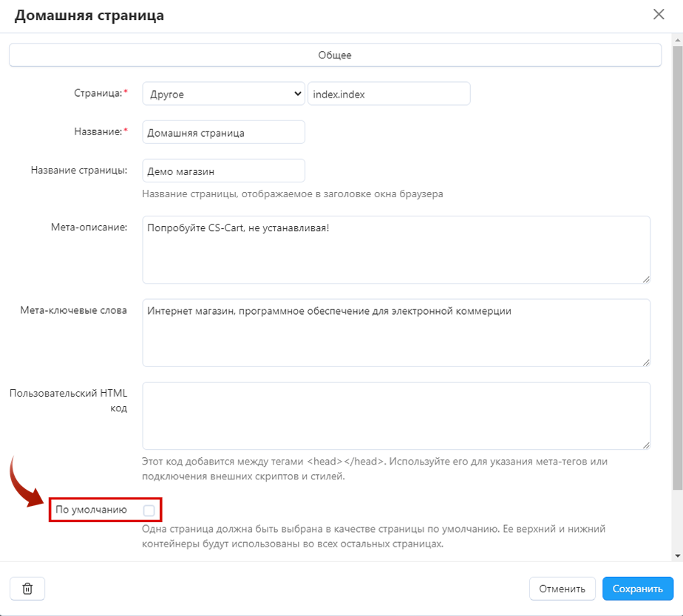Click into the Название field
The width and height of the screenshot is (683, 616).
(x=223, y=133)
